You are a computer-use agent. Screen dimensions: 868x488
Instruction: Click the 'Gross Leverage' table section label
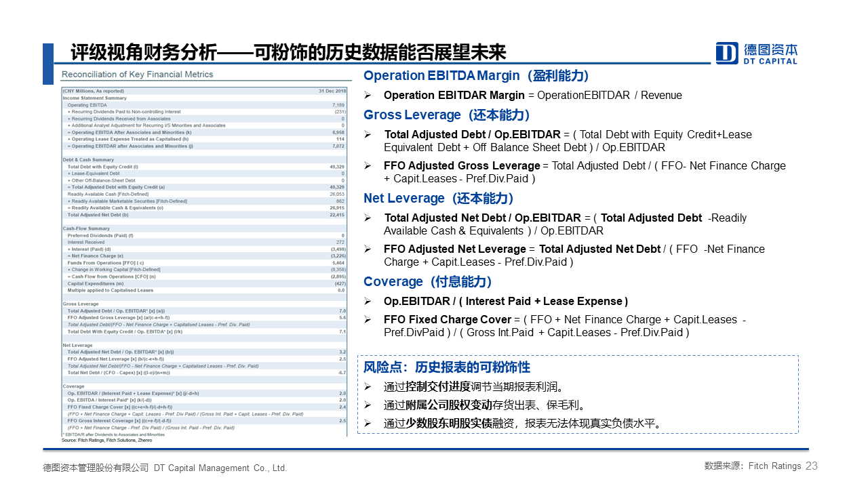coord(81,304)
